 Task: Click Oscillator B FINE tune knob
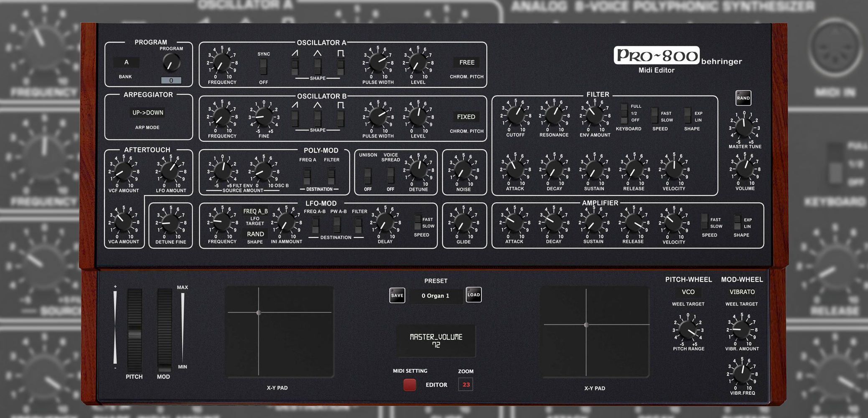(264, 117)
